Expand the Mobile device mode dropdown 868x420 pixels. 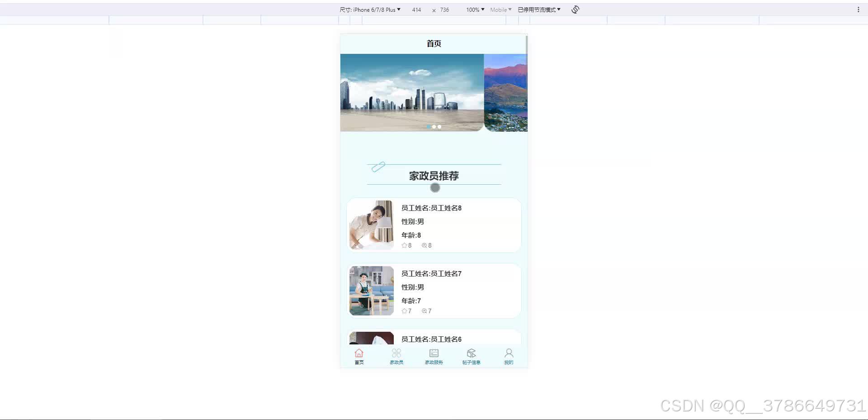pos(500,9)
